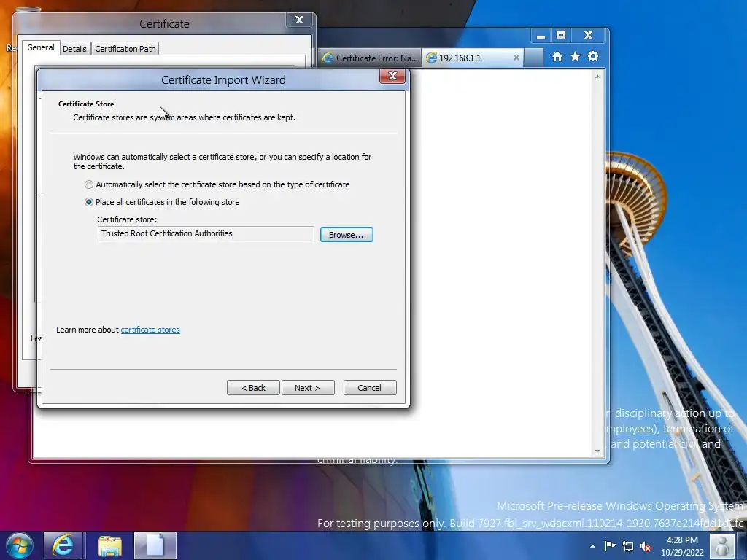Viewport: 747px width, 560px height.
Task: Cancel the Certificate Import Wizard
Action: tap(370, 388)
